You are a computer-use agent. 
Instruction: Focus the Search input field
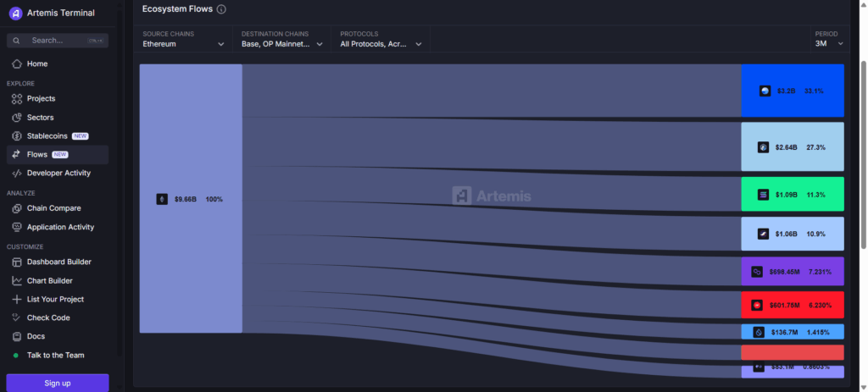(58, 41)
